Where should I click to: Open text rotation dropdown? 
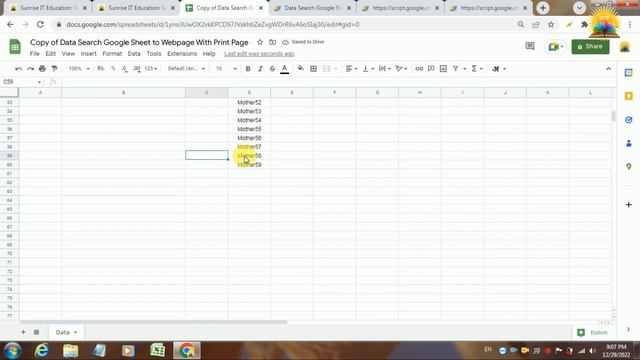pyautogui.click(x=401, y=69)
